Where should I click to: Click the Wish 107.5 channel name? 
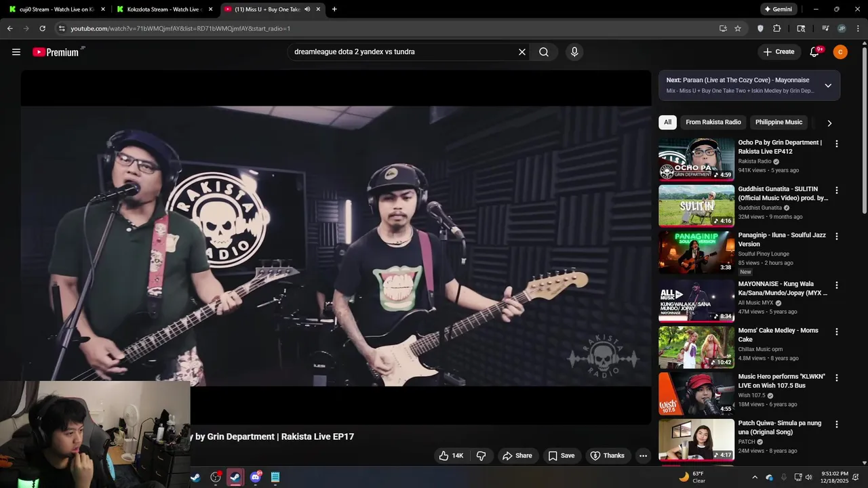[751, 396]
